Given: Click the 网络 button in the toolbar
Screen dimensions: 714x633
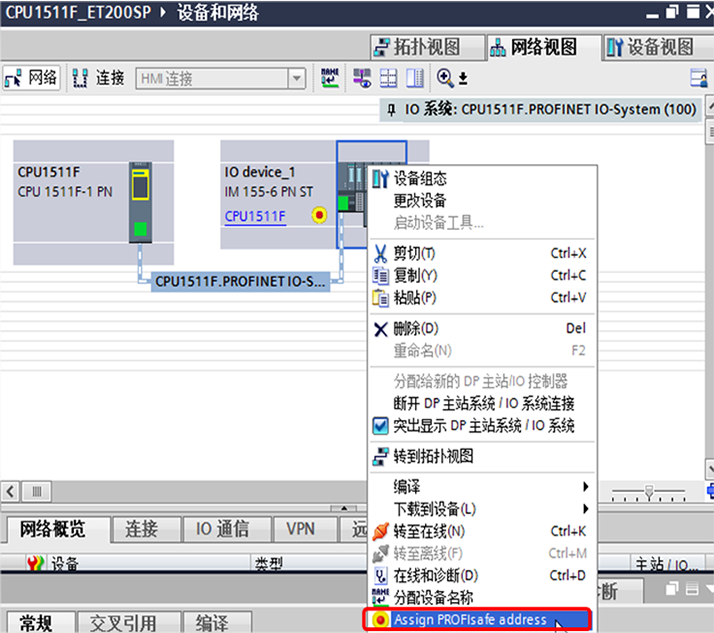Looking at the screenshot, I should [x=31, y=78].
